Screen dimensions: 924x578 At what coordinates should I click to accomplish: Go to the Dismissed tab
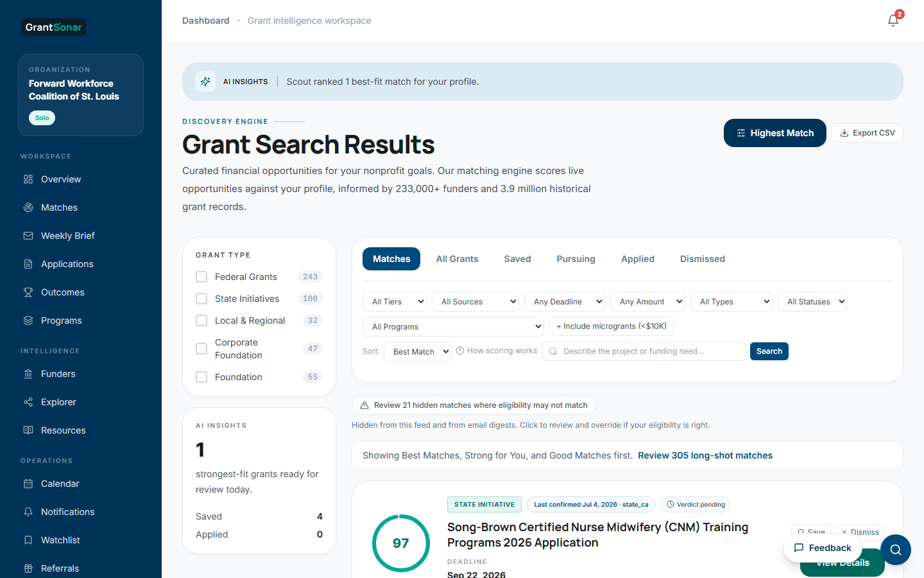point(703,259)
